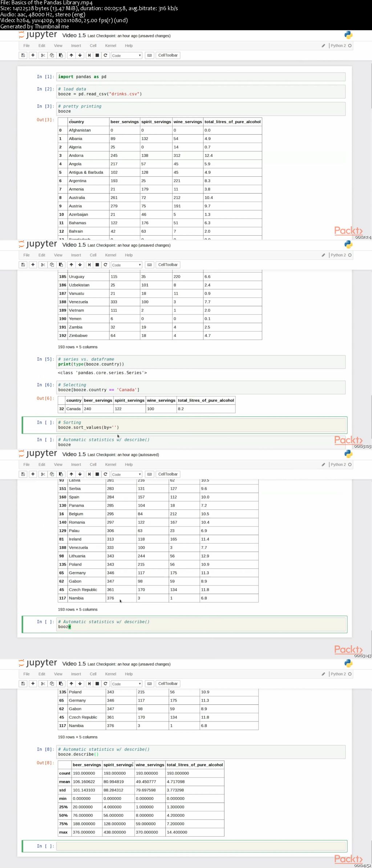Click the CellToolbar button in the 00:03:43 frame

[168, 474]
